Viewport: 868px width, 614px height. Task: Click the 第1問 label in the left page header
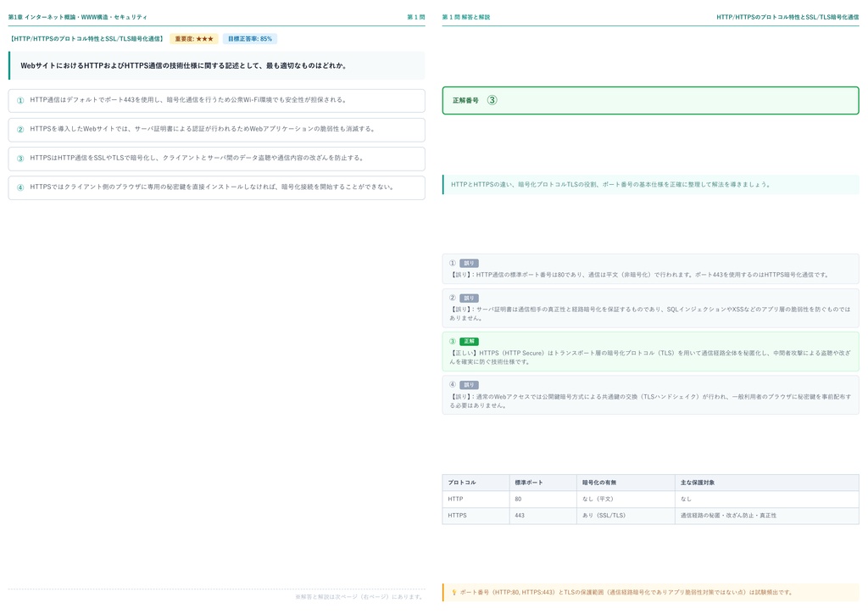coord(415,17)
